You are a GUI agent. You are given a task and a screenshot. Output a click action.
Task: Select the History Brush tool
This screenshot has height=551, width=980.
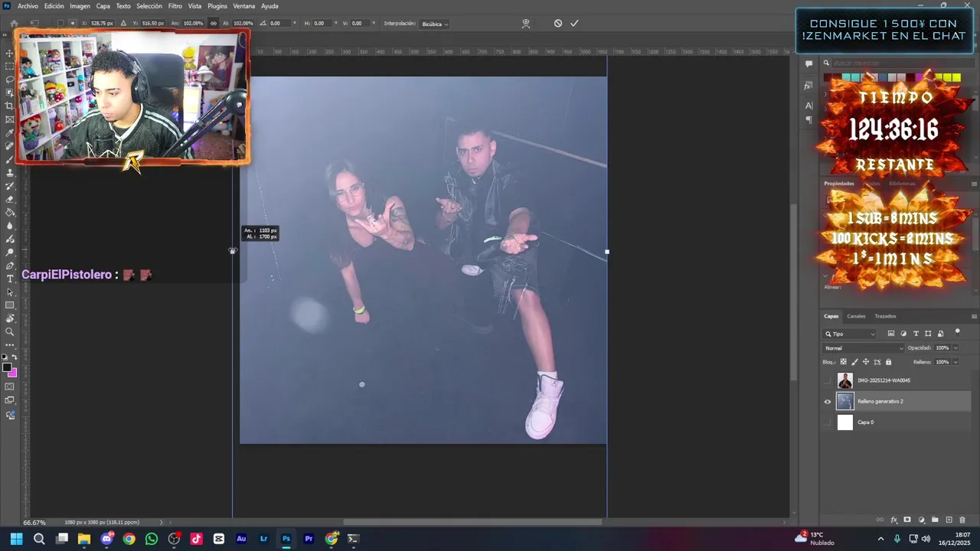pyautogui.click(x=10, y=186)
